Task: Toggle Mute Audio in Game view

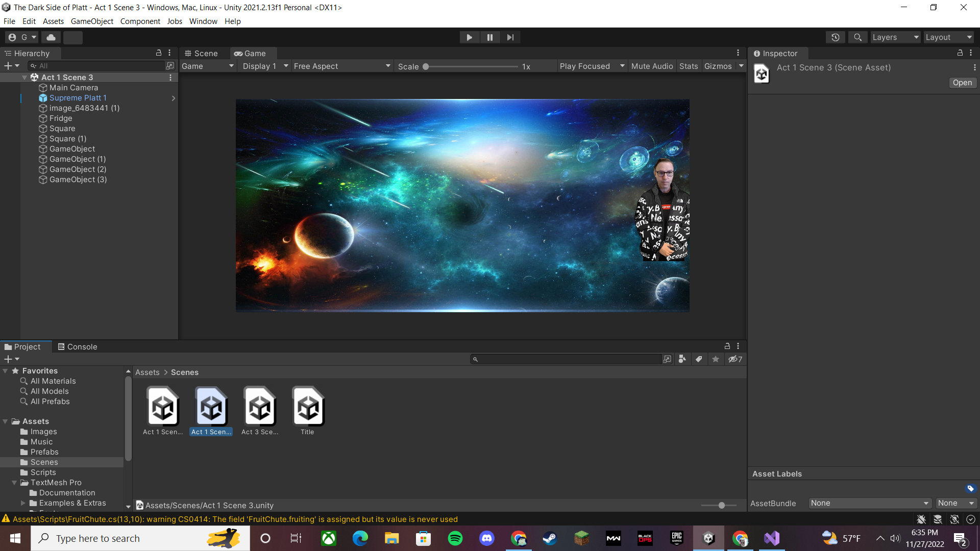Action: [x=652, y=66]
